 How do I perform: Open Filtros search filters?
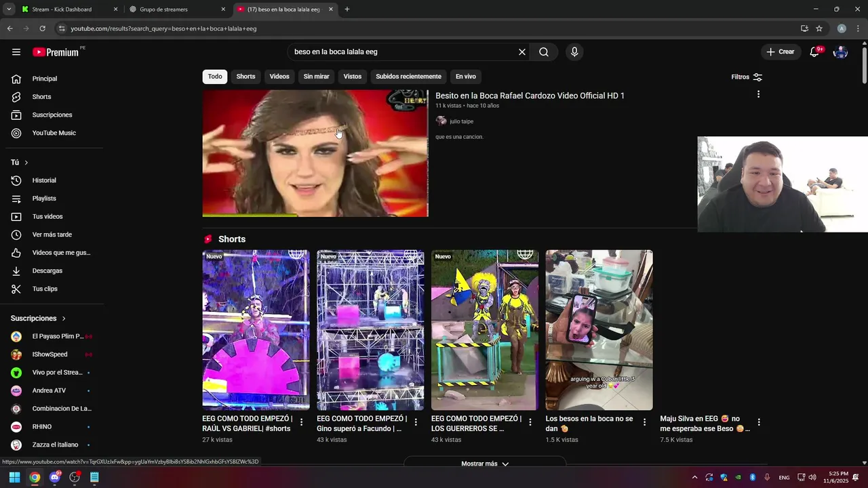[x=747, y=77]
